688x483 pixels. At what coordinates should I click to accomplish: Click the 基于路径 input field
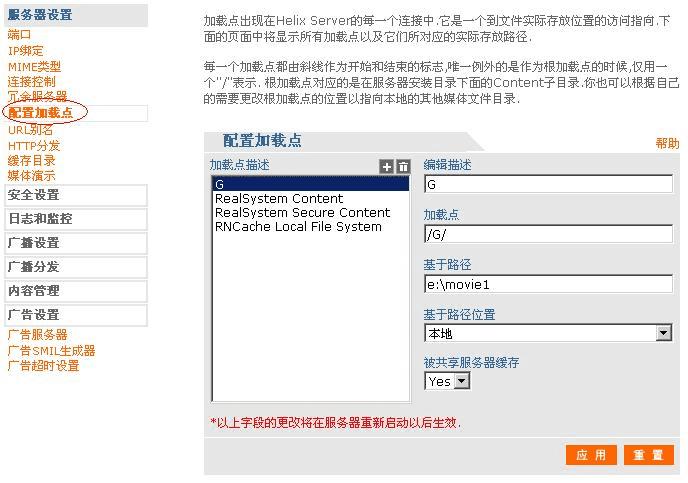coord(548,284)
